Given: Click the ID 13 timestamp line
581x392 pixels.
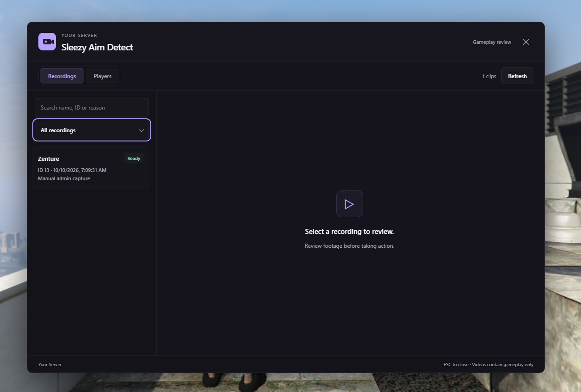Looking at the screenshot, I should [x=72, y=170].
